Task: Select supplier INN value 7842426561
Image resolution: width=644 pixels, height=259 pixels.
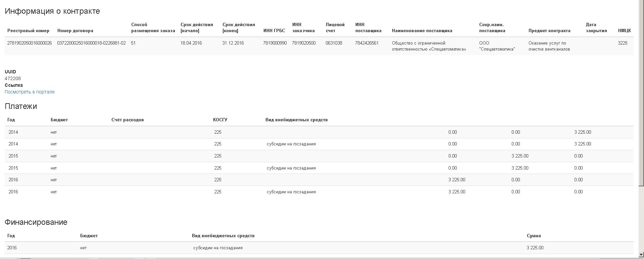Action: (366, 43)
